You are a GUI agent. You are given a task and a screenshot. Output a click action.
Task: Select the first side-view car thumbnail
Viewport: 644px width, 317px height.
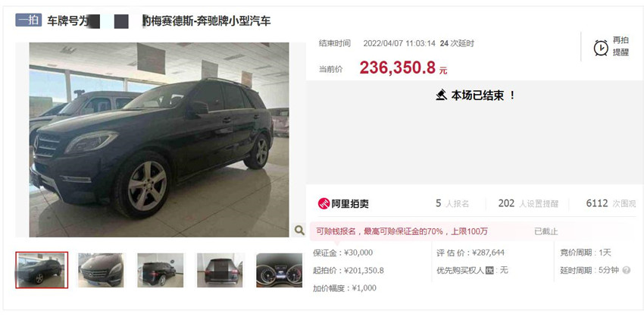click(42, 270)
